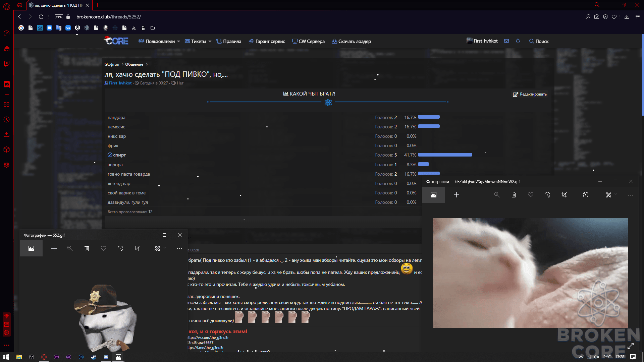Click the Общение breadcrumb link
This screenshot has width=644, height=362.
click(x=134, y=64)
